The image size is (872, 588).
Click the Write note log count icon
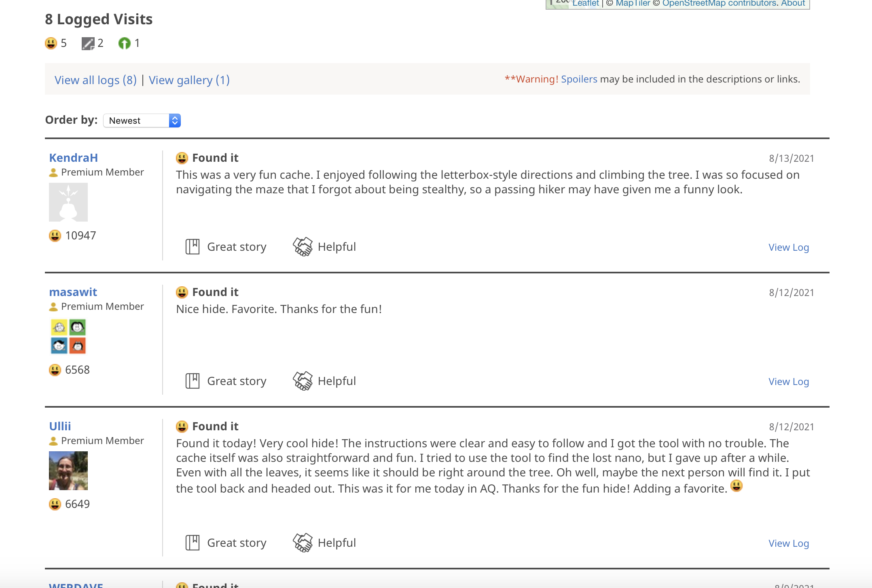click(88, 43)
